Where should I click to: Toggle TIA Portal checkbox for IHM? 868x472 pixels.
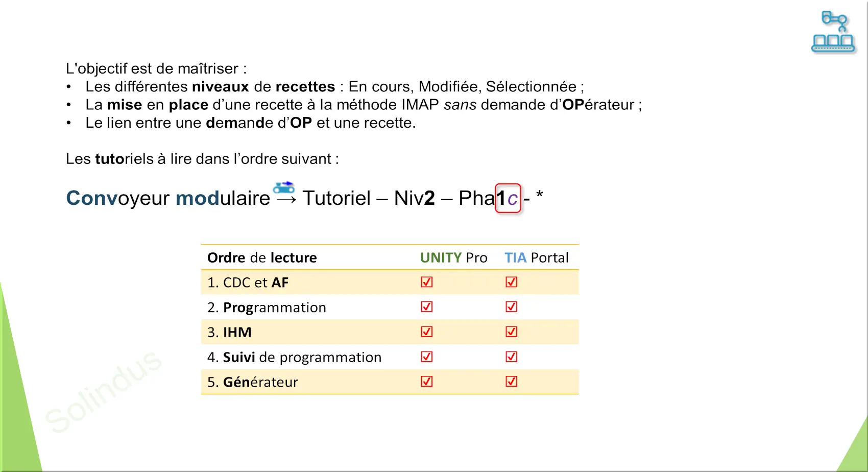pos(512,332)
